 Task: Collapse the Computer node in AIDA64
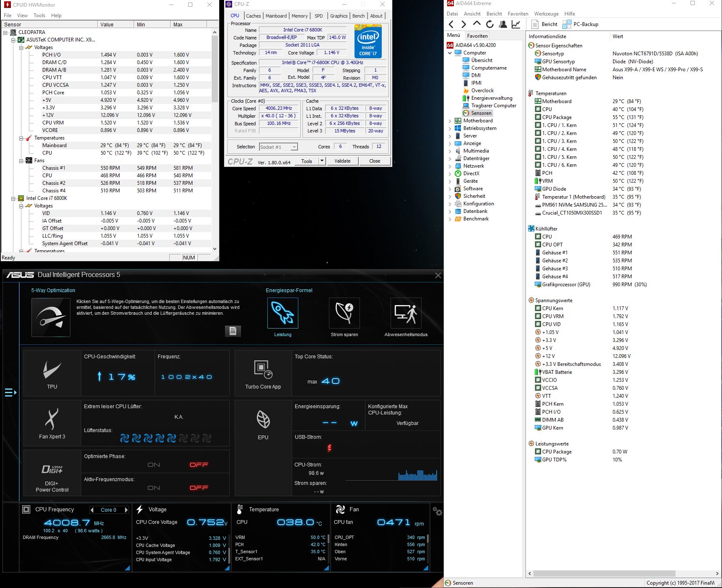[450, 53]
